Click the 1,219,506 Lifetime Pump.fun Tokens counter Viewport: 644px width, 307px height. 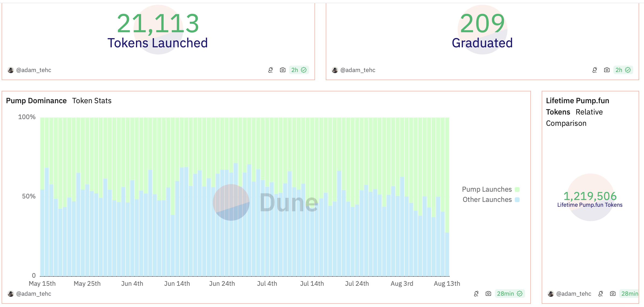click(x=590, y=196)
